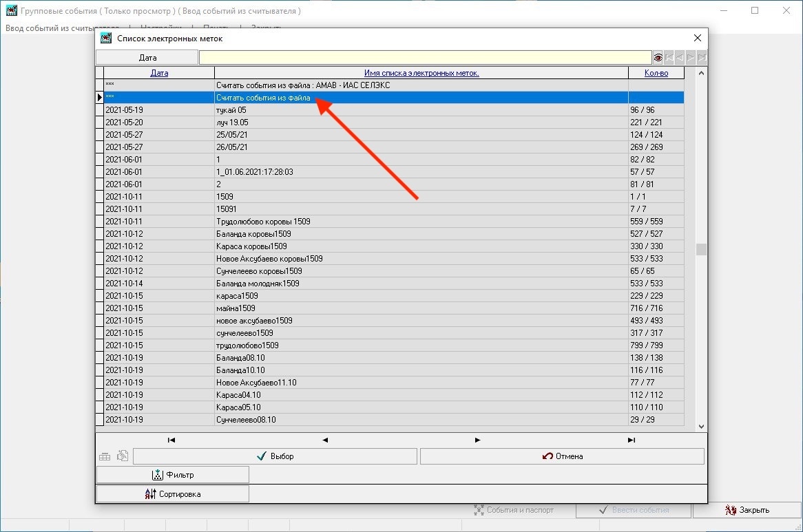The height and width of the screenshot is (532, 803).
Task: Click the greyed previous-record arrow near the eye icon
Action: [x=680, y=57]
